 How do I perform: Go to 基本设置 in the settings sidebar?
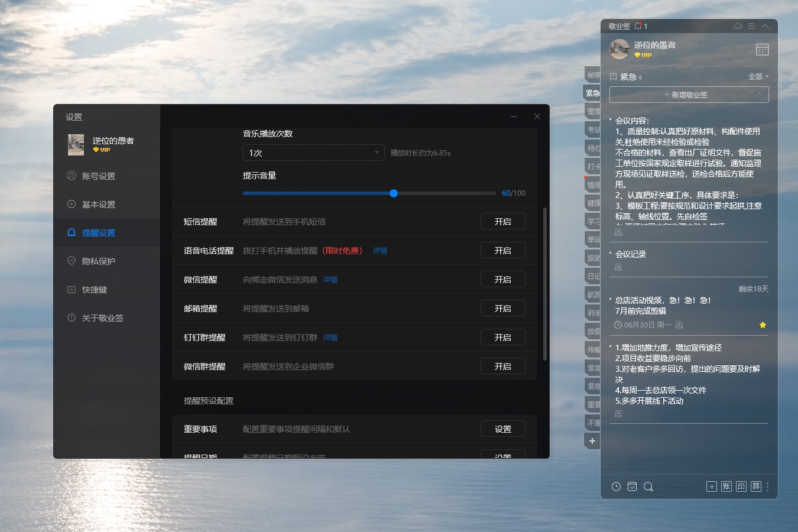[x=106, y=205]
